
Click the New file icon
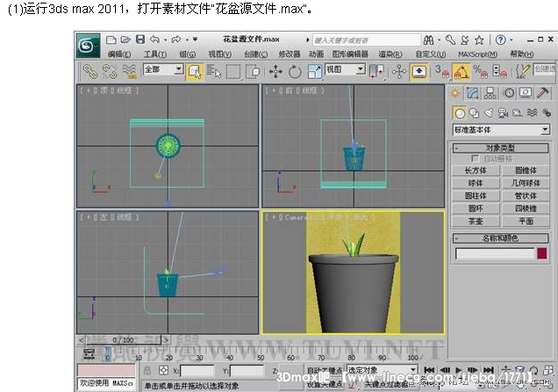[111, 39]
